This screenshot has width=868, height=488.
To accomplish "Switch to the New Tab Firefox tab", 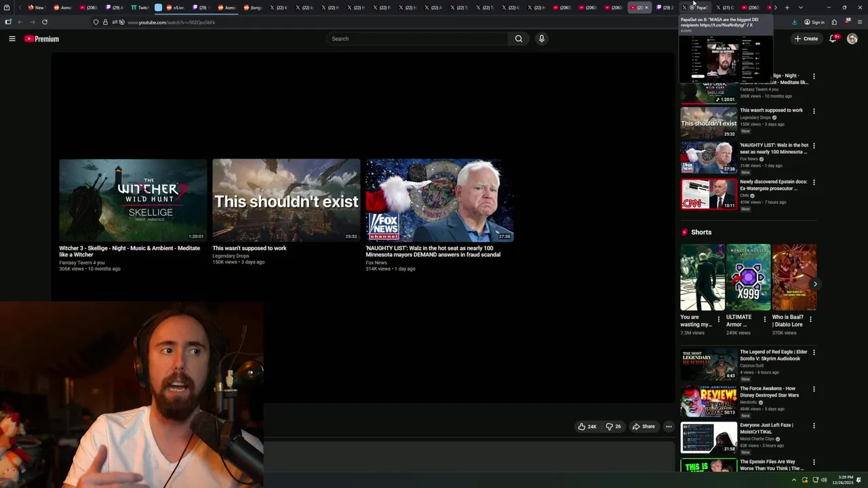I will pos(35,7).
